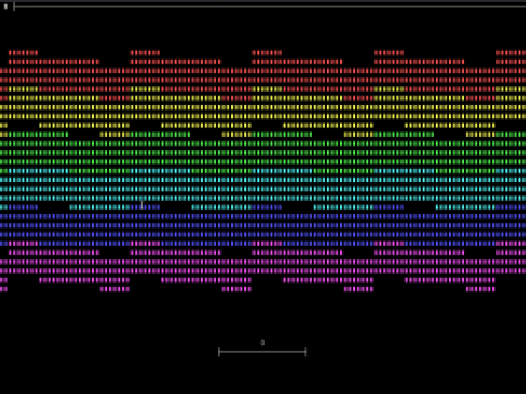Click the right end cap of the bottom scale bar
Image resolution: width=526 pixels, height=394 pixels.
[305, 352]
